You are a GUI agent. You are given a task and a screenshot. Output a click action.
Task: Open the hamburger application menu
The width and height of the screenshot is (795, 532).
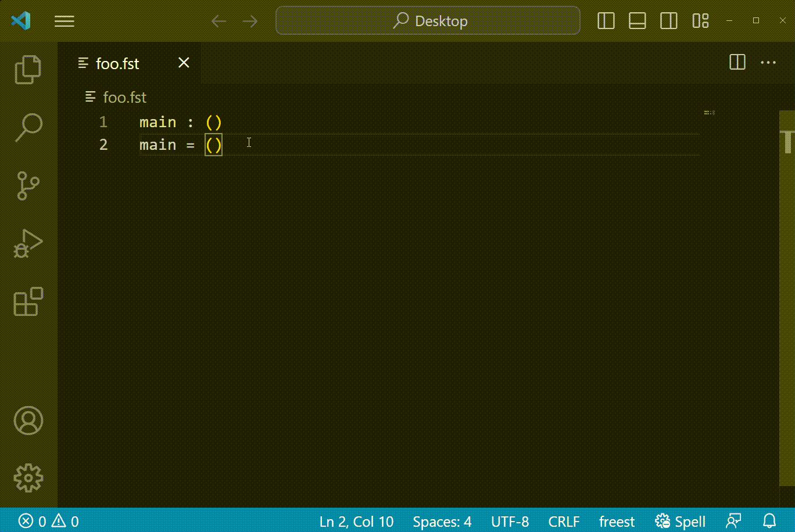click(x=64, y=21)
